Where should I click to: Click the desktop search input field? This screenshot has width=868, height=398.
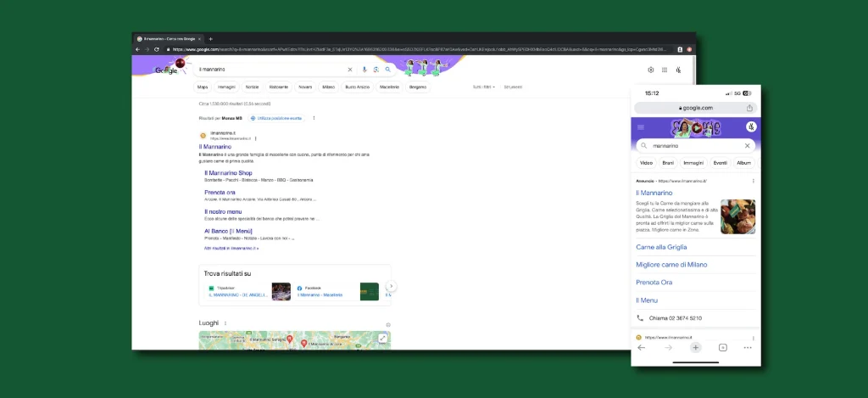(271, 70)
